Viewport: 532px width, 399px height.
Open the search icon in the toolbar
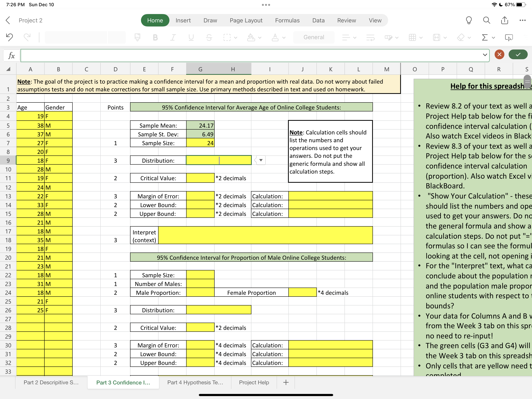[486, 20]
